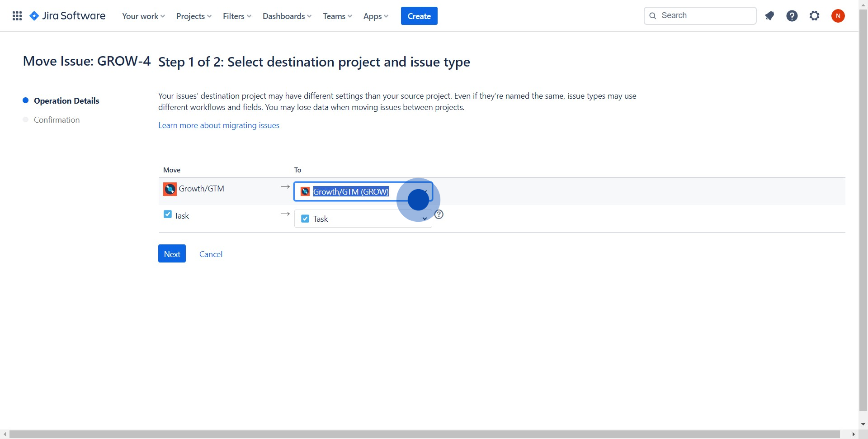
Task: Open the notifications bell icon
Action: [x=769, y=16]
